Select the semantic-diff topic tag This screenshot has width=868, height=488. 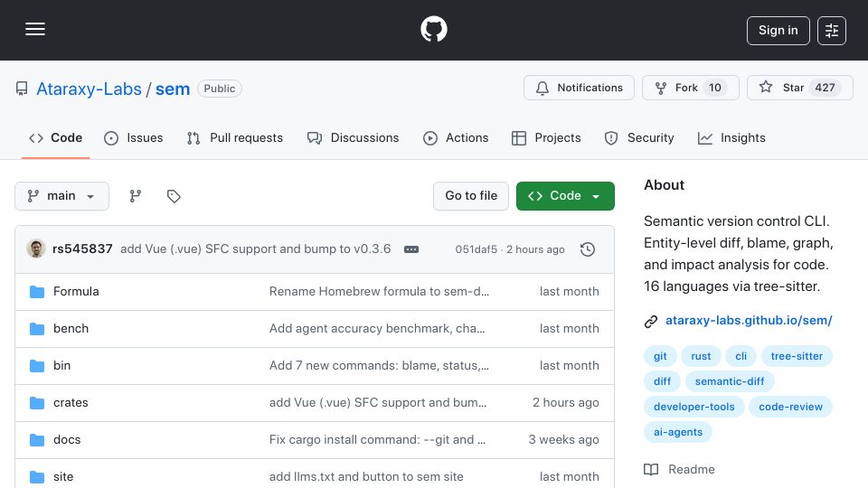730,381
